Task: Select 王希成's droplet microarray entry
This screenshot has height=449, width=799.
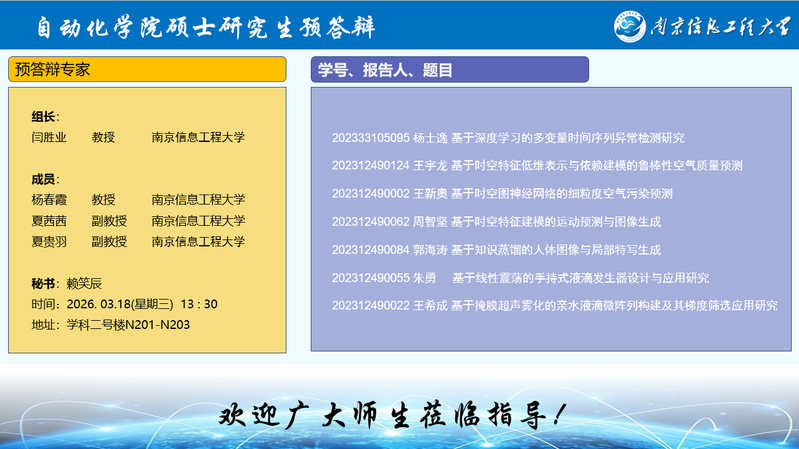Action: pyautogui.click(x=554, y=306)
